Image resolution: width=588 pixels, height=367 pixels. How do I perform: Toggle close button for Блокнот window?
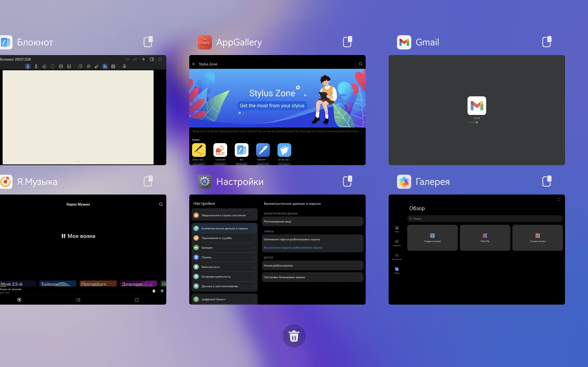point(148,42)
